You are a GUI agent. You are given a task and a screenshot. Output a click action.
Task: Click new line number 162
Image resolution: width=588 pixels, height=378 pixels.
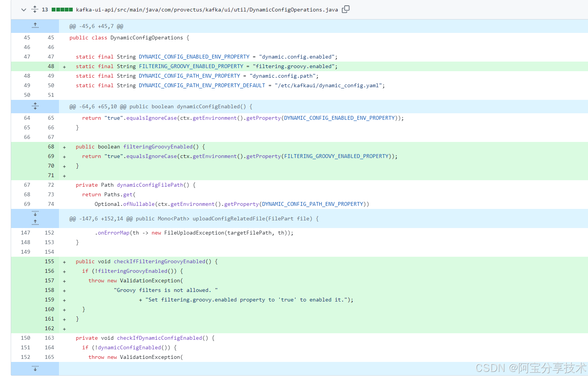tap(49, 328)
